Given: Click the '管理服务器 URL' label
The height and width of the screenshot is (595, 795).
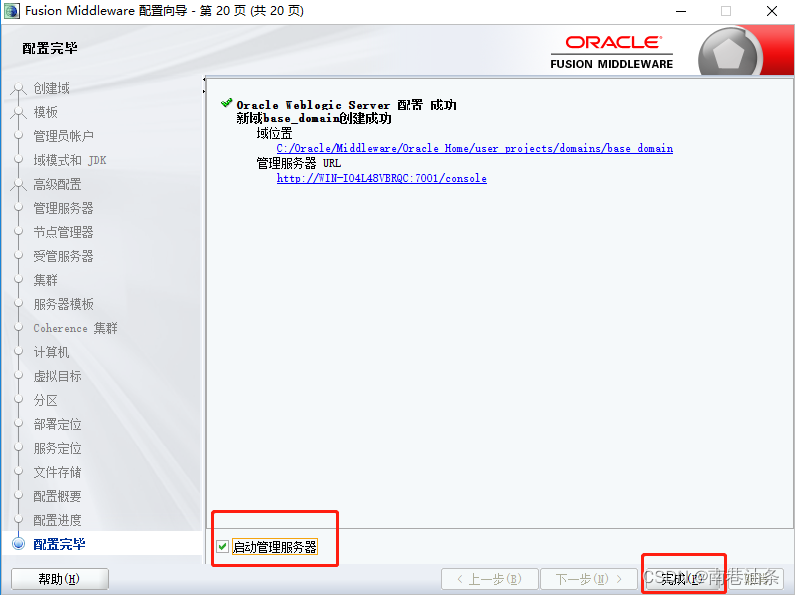Looking at the screenshot, I should (x=299, y=163).
